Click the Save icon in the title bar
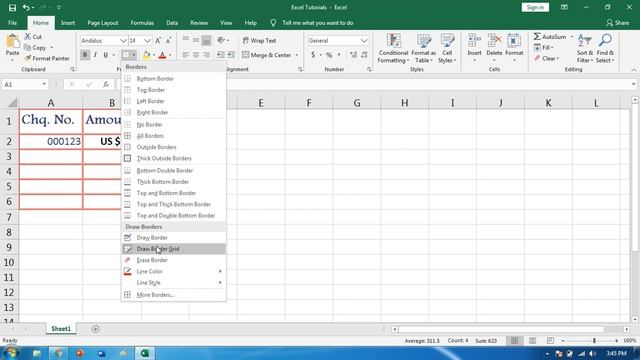Screen dimensions: 640x360 12,7
